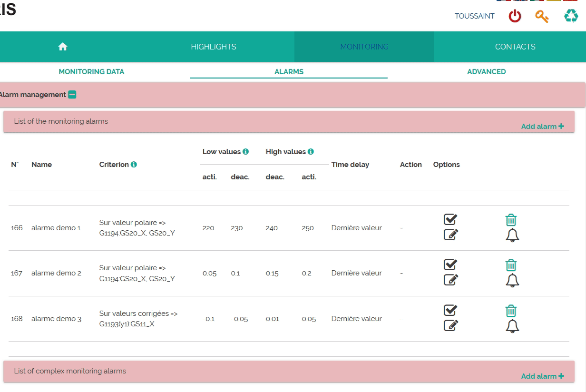Collapse the Alarm management section

(x=72, y=95)
